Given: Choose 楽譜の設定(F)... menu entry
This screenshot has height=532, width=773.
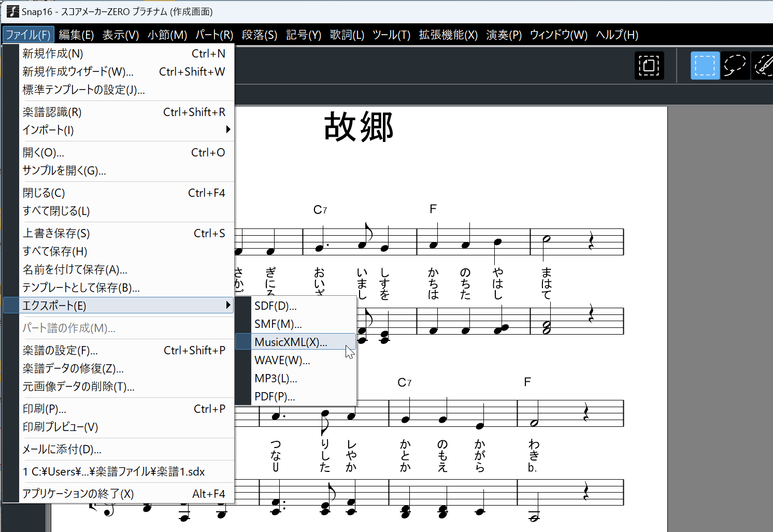Looking at the screenshot, I should [x=126, y=350].
